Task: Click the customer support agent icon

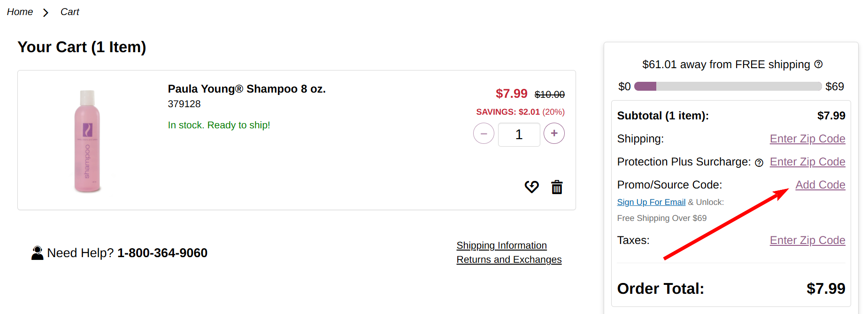Action: (x=37, y=253)
